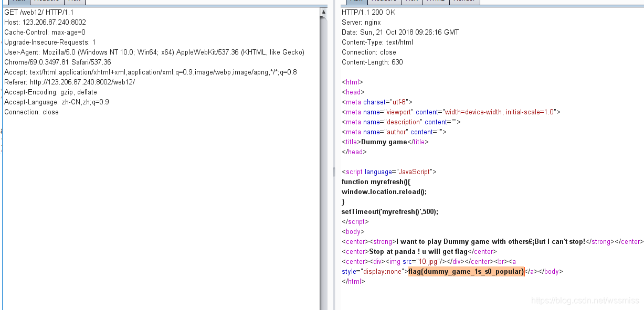Click the 'Chrome/69.0.3497.81 Safari/537.36' line
Viewport: 644px width, 310px height.
tap(58, 62)
